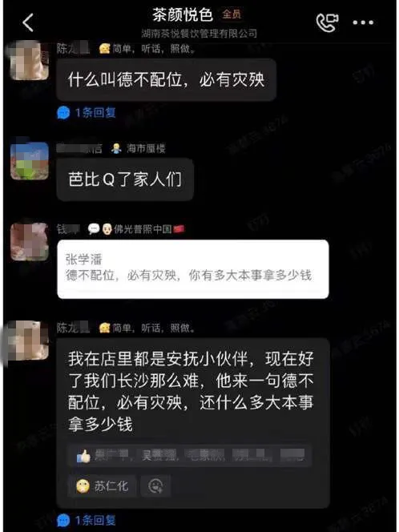Image resolution: width=399 pixels, height=532 pixels.
Task: Go back with the left chevron arrow
Action: click(29, 22)
